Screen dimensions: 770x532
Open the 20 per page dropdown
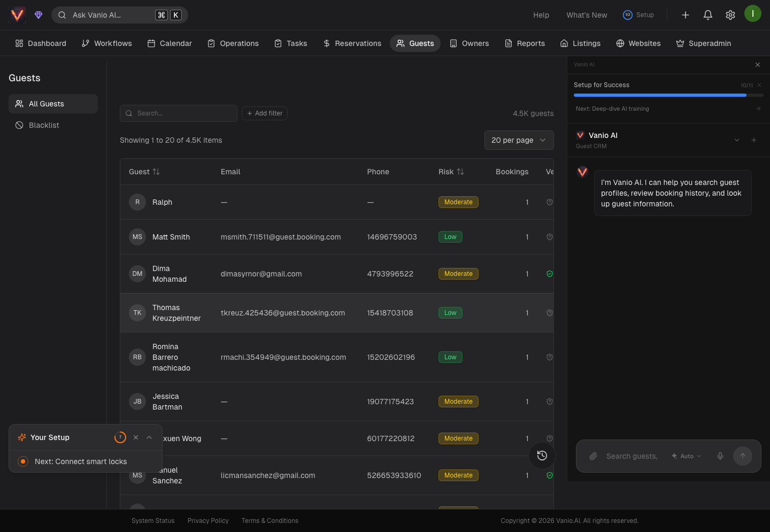[519, 140]
